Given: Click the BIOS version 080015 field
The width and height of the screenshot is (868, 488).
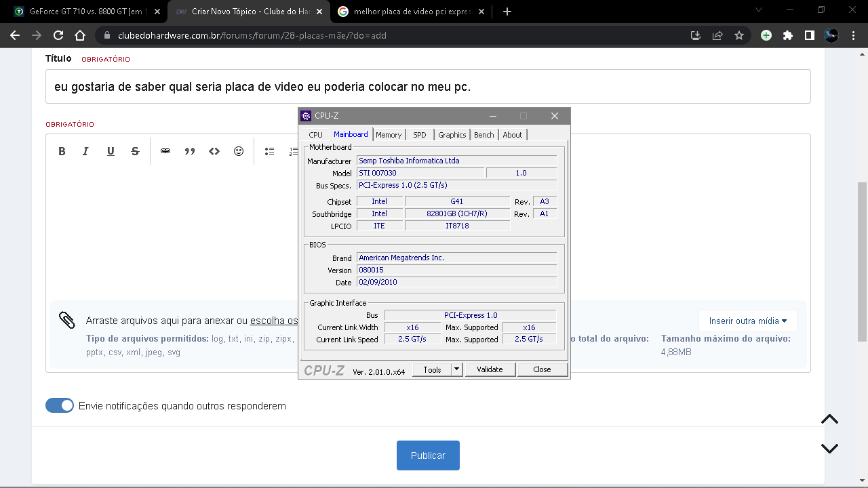Looking at the screenshot, I should pos(456,270).
